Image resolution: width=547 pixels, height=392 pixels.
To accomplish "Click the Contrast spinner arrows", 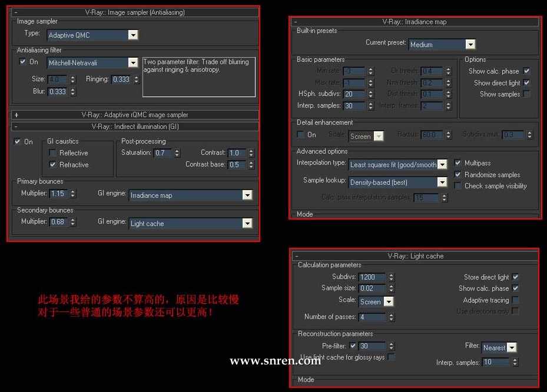I will coord(251,153).
